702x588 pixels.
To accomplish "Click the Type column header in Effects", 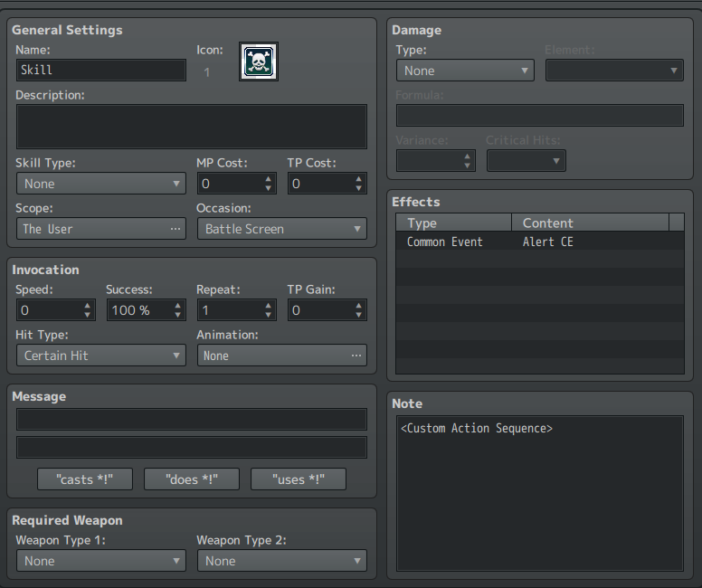I will coord(453,223).
